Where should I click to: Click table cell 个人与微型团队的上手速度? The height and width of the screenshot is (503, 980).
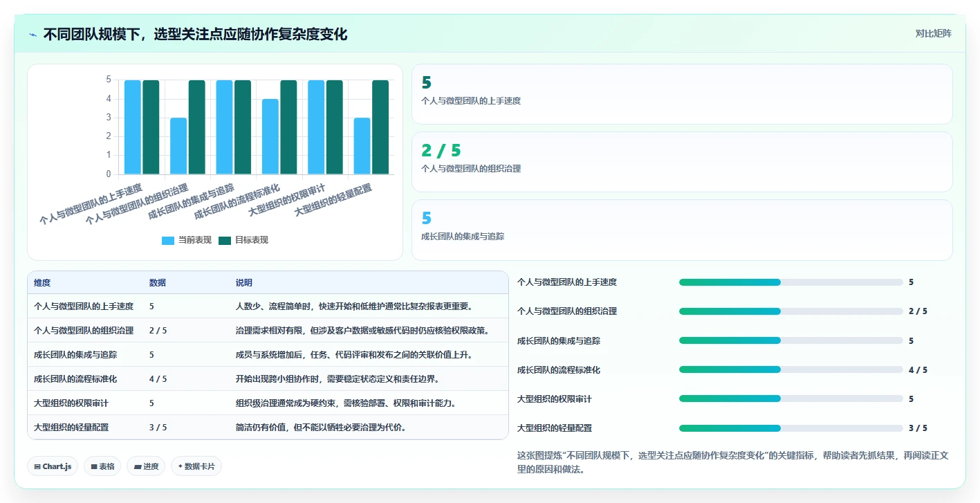[x=84, y=306]
